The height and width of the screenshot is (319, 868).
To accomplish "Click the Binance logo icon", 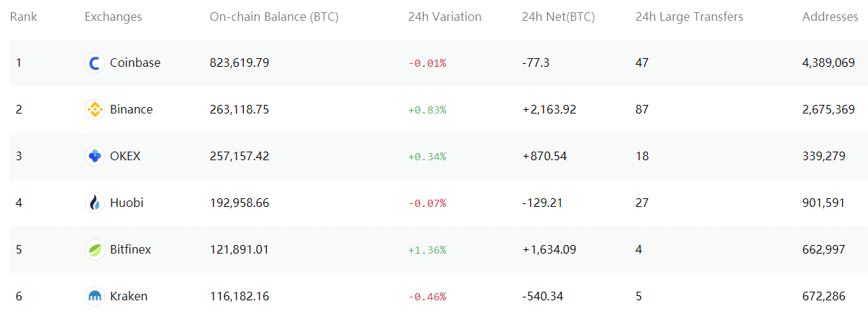I will click(95, 110).
